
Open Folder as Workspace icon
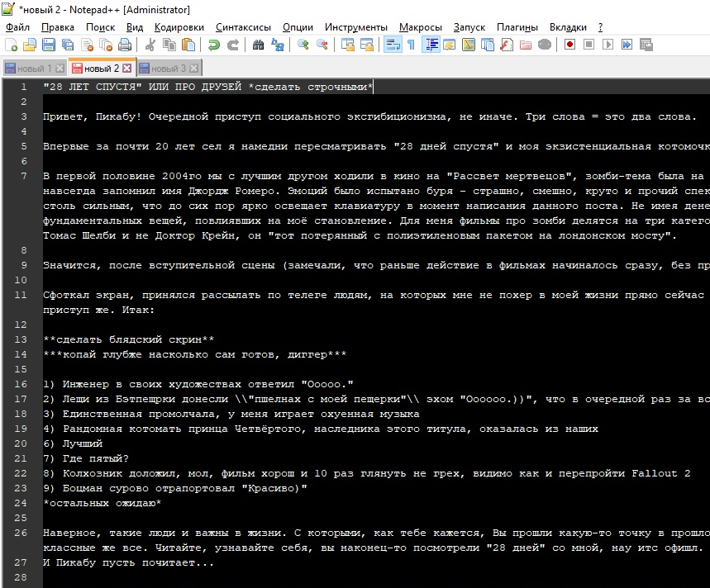[525, 45]
